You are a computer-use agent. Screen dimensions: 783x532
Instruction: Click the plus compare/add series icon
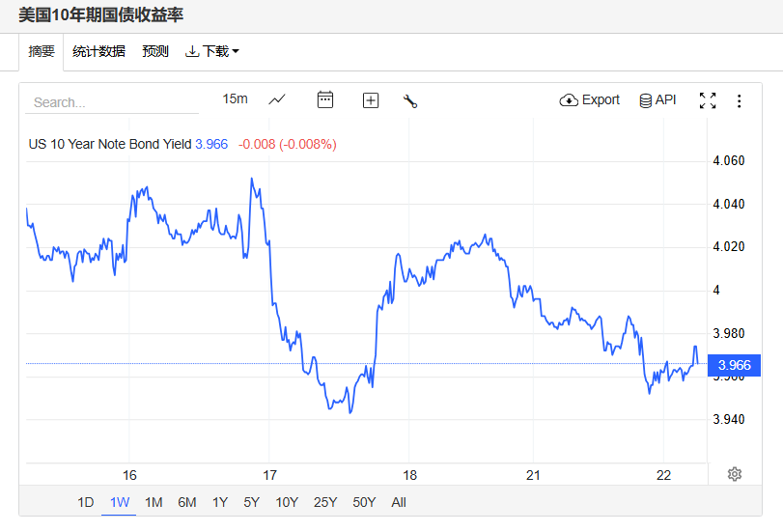point(371,100)
